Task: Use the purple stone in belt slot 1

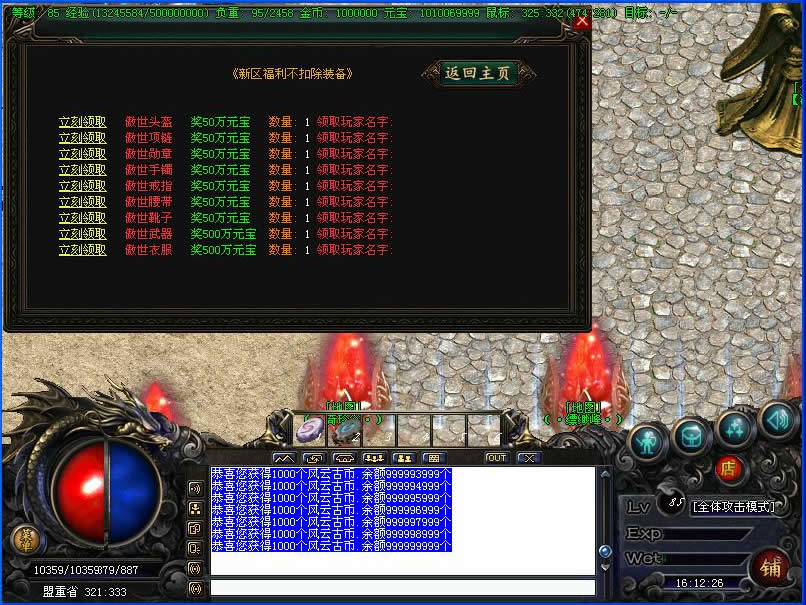Action: (x=310, y=429)
